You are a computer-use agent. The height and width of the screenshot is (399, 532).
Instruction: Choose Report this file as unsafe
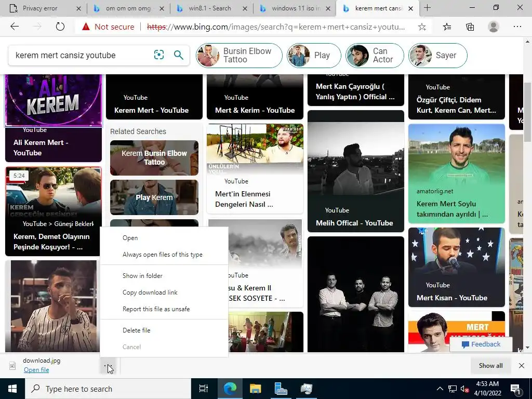point(164,309)
